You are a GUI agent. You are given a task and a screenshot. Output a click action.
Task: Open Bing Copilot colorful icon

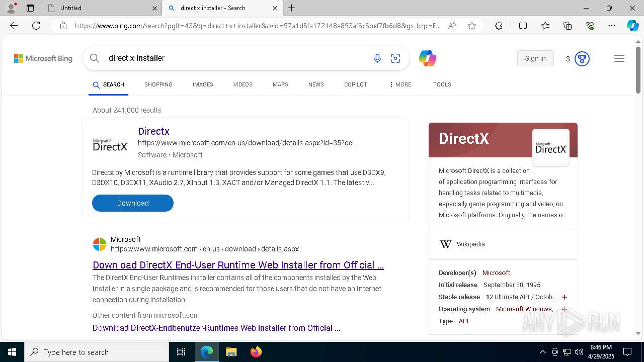pos(428,58)
